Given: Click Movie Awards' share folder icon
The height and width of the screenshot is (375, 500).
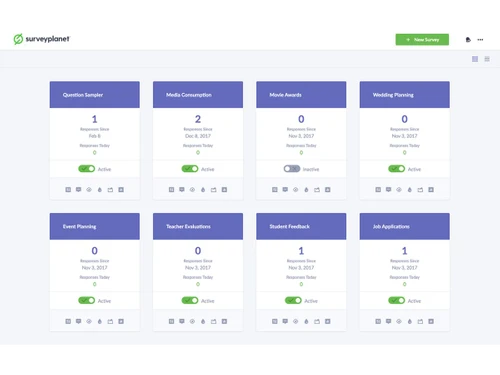Looking at the screenshot, I should pos(317,190).
